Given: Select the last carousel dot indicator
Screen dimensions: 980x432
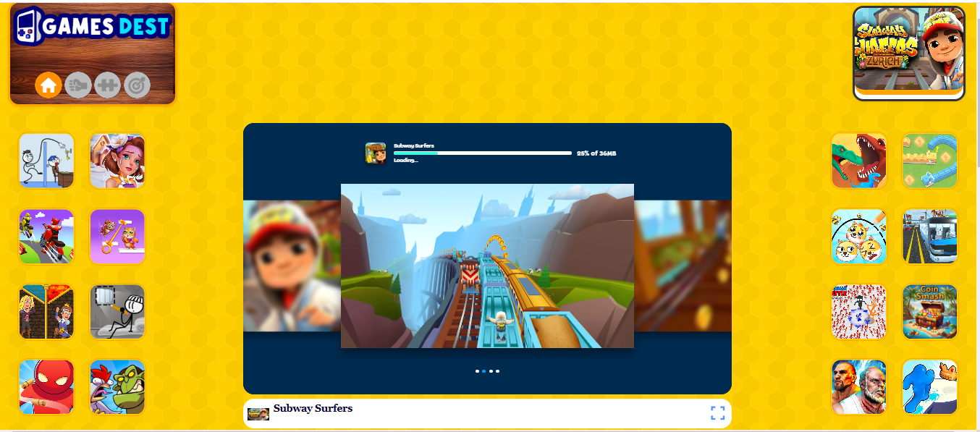Looking at the screenshot, I should click(497, 371).
